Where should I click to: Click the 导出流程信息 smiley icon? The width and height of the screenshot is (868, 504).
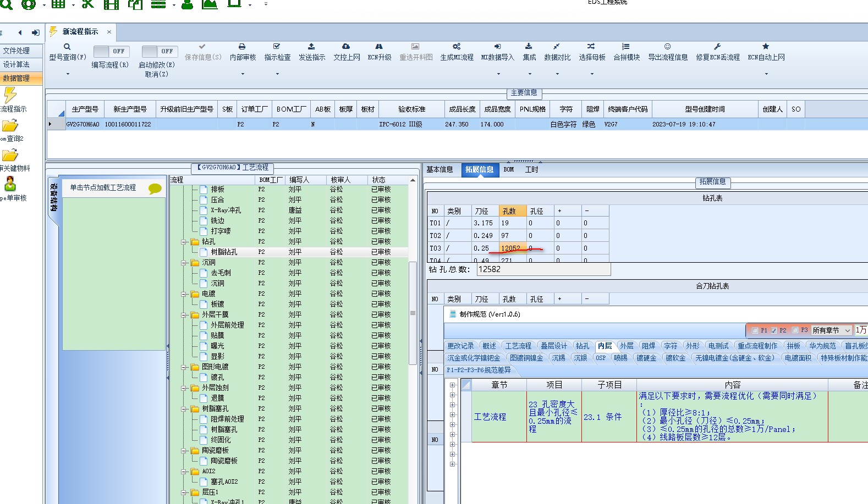tap(667, 47)
